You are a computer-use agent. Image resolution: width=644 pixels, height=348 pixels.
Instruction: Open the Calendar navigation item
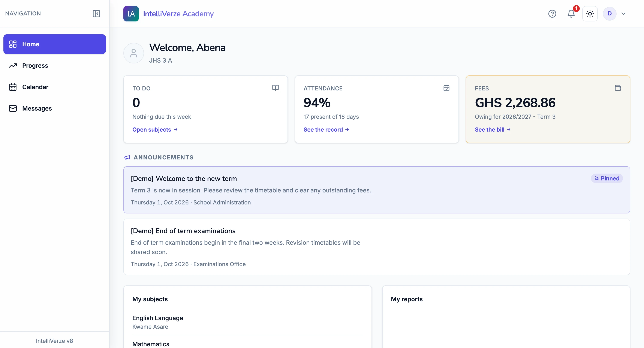(x=54, y=87)
